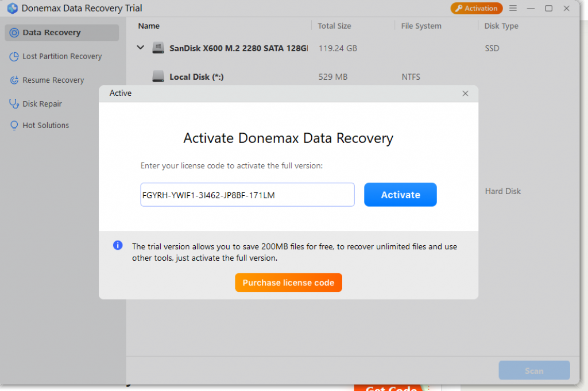588x391 pixels.
Task: Click the NTFS file system cell
Action: (411, 77)
